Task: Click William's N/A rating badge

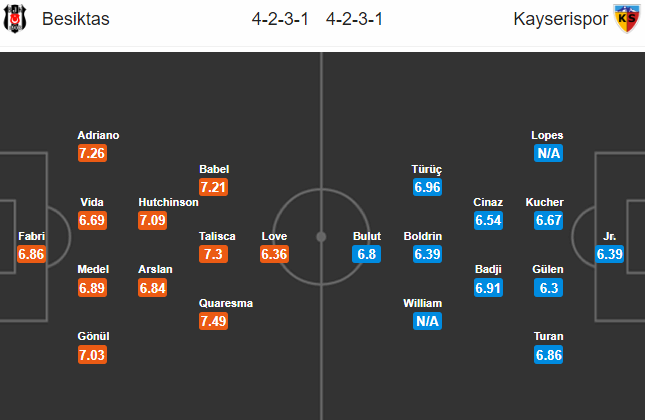Action: [427, 321]
